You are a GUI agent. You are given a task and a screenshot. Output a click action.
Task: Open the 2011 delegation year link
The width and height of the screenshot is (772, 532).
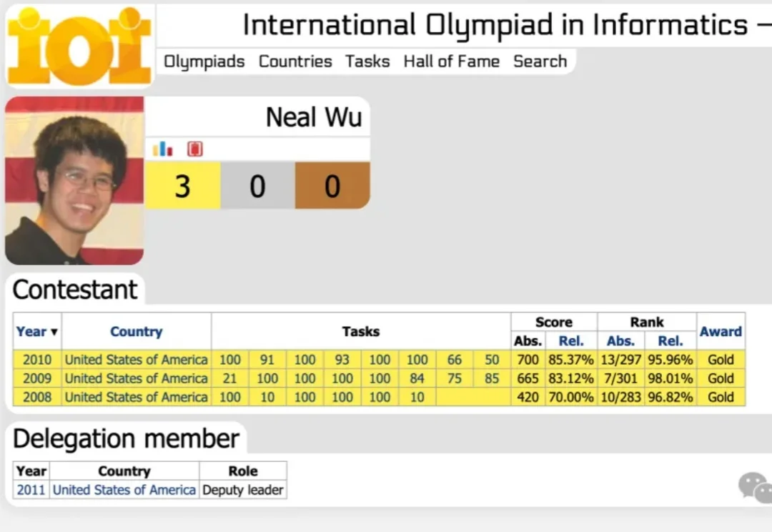(31, 490)
